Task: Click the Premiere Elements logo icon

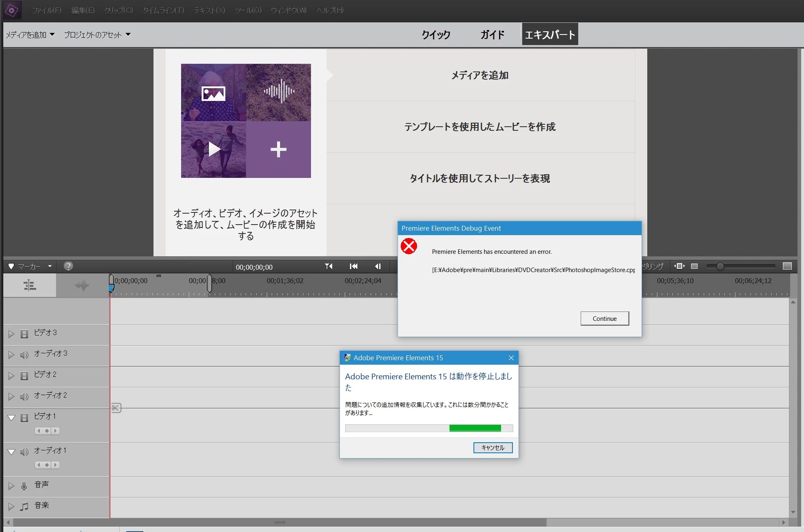Action: click(x=12, y=10)
